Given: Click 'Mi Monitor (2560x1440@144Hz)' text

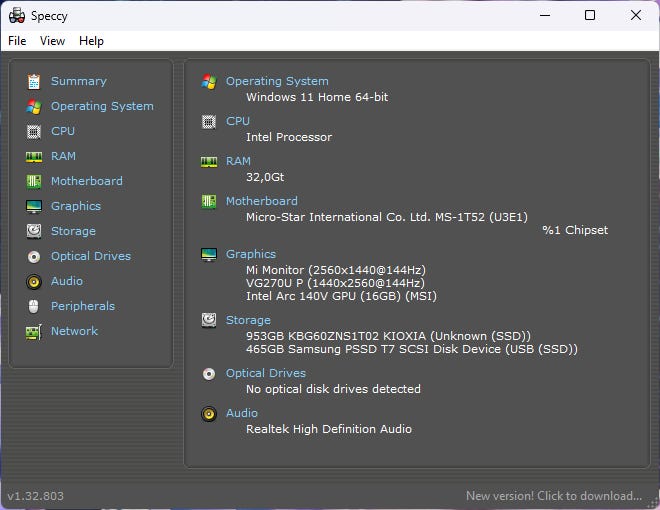Looking at the screenshot, I should (x=335, y=270).
